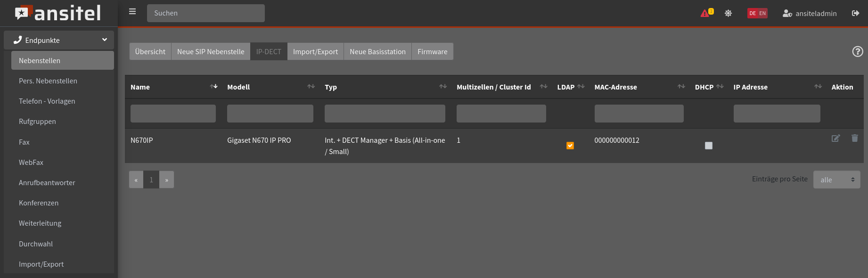Open the help question mark icon
Screen dimensions: 868x278
tap(858, 51)
